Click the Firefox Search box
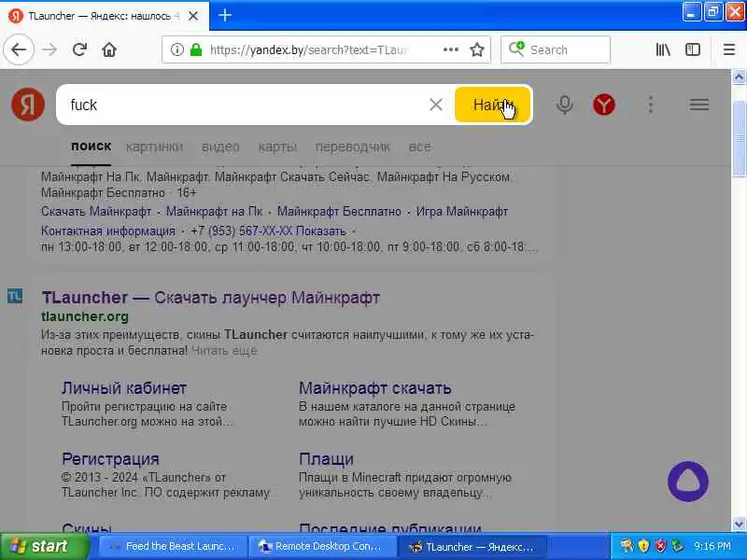This screenshot has width=747, height=560. (x=556, y=49)
